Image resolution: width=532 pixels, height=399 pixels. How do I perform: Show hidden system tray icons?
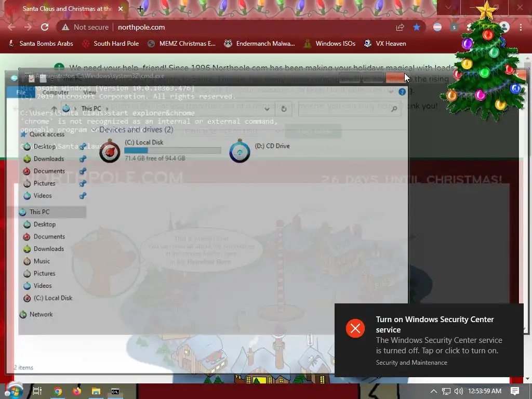coord(434,391)
